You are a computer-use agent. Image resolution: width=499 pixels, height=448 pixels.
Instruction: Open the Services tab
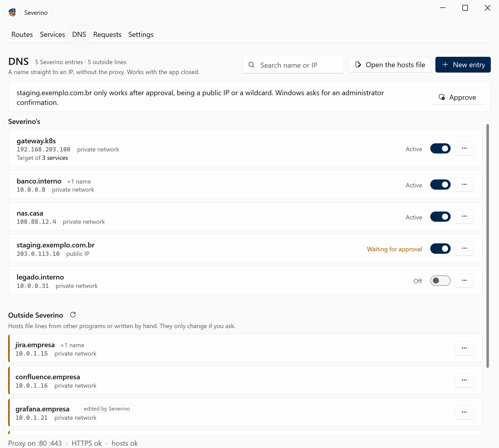(x=52, y=34)
